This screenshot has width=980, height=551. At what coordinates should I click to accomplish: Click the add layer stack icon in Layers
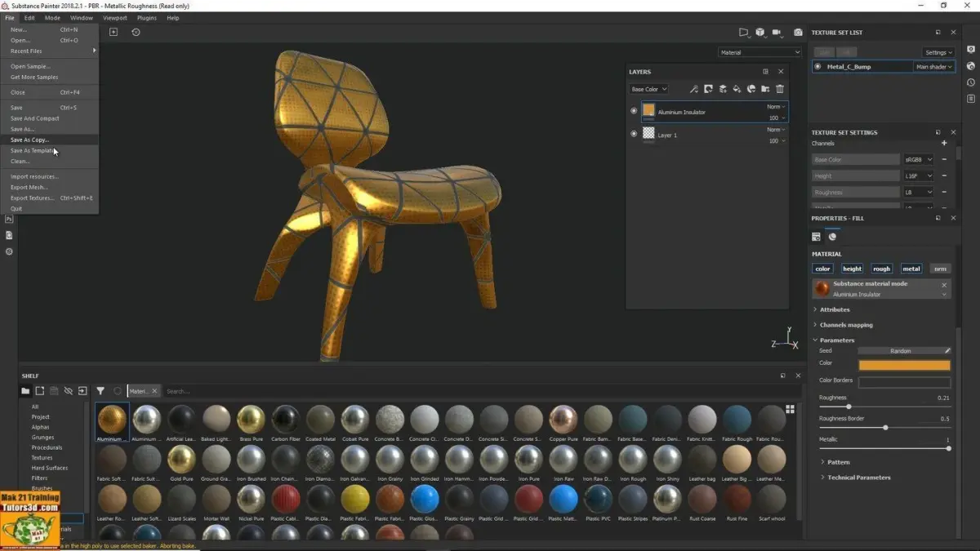tap(723, 89)
